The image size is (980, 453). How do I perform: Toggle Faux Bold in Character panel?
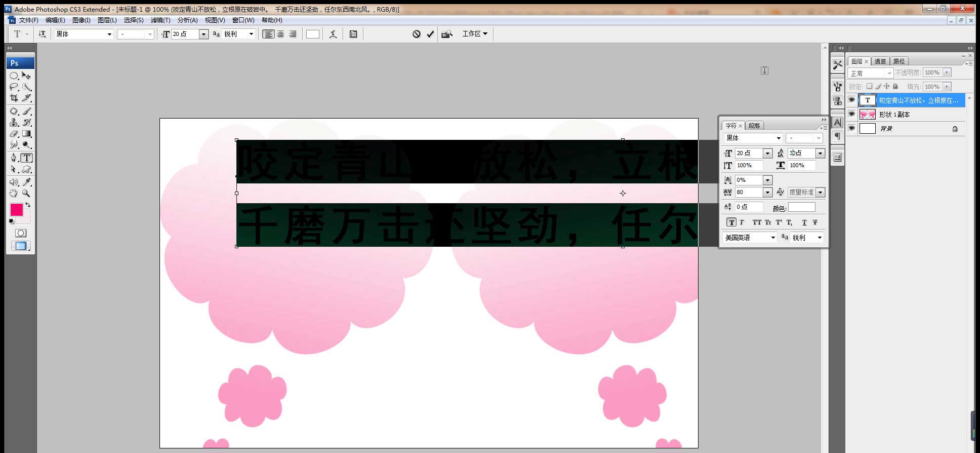click(731, 222)
